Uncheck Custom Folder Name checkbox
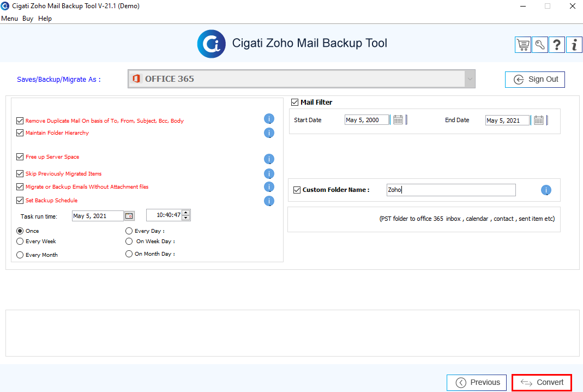 tap(297, 190)
